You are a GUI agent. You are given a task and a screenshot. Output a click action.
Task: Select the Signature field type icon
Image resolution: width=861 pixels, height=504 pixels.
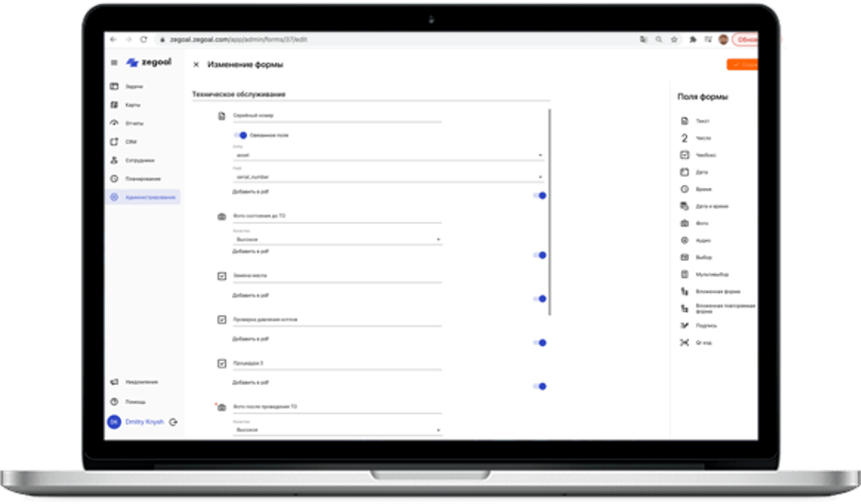[x=684, y=325]
